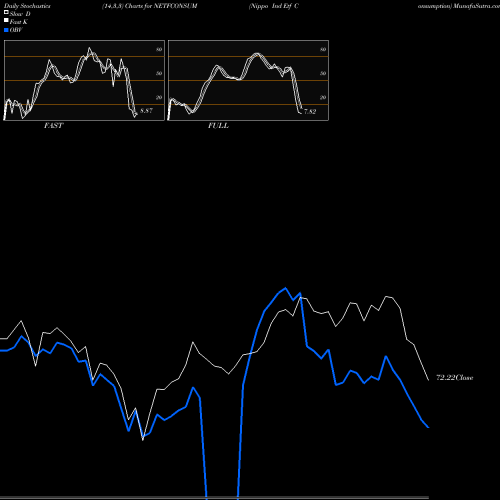Click the 50 level label in FULL chart
The image size is (500, 500).
[323, 73]
